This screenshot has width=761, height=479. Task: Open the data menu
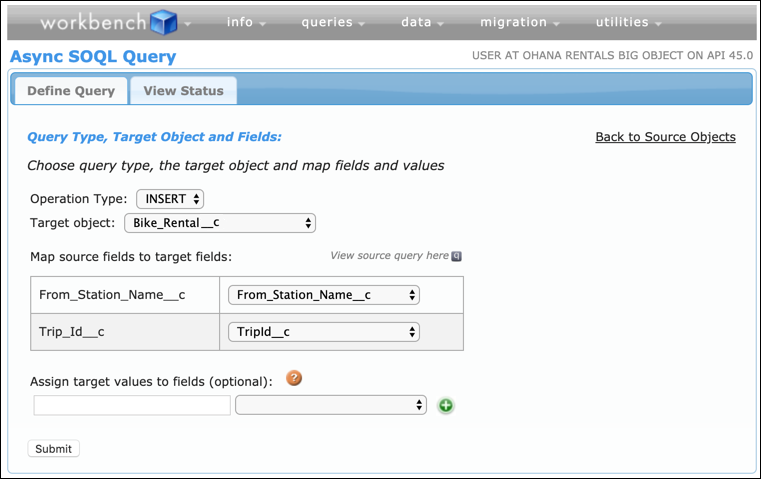[422, 22]
